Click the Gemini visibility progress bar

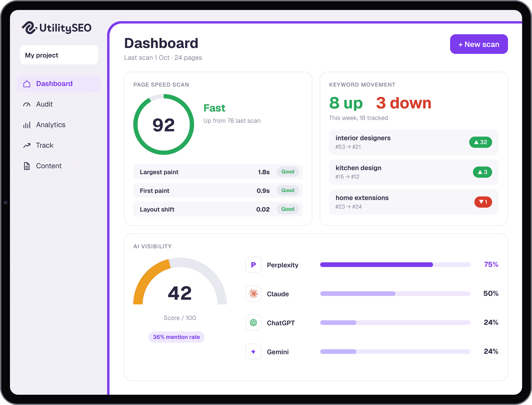coord(395,352)
